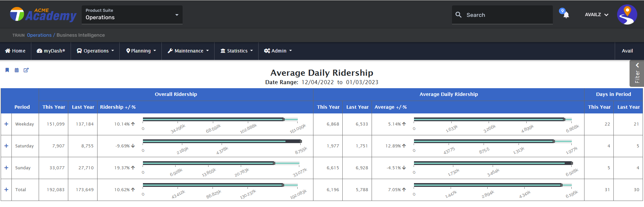Viewport: 644px width, 207px height.
Task: Click the Avail button
Action: pos(627,51)
